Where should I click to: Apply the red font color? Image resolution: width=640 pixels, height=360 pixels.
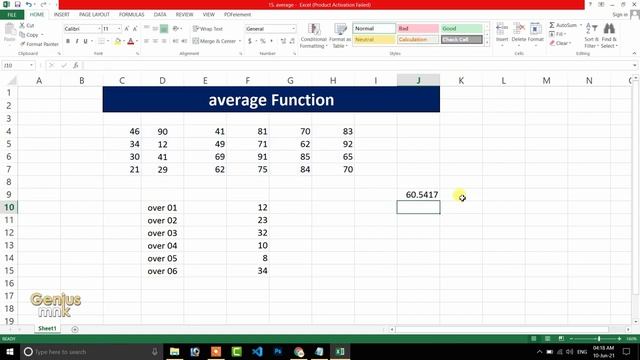point(131,41)
